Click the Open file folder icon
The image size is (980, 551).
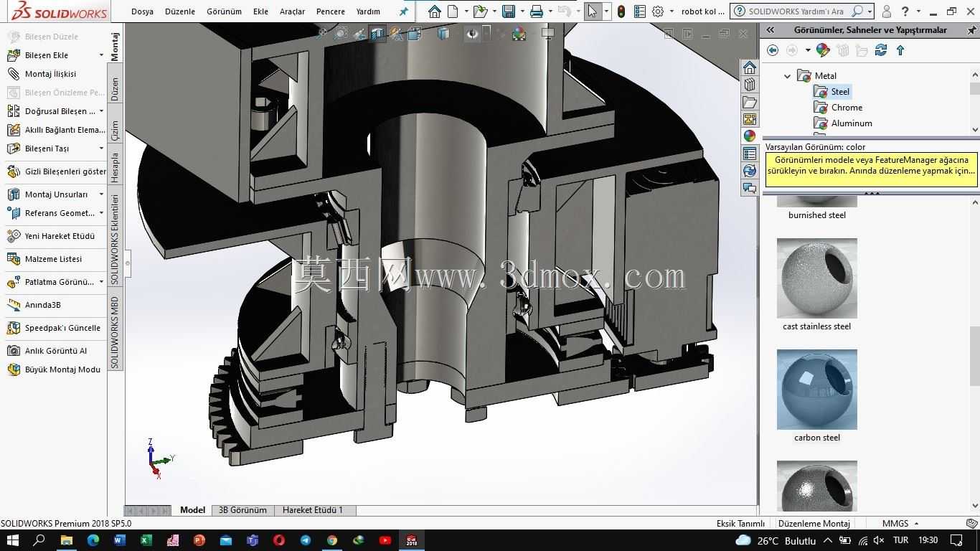click(x=481, y=11)
